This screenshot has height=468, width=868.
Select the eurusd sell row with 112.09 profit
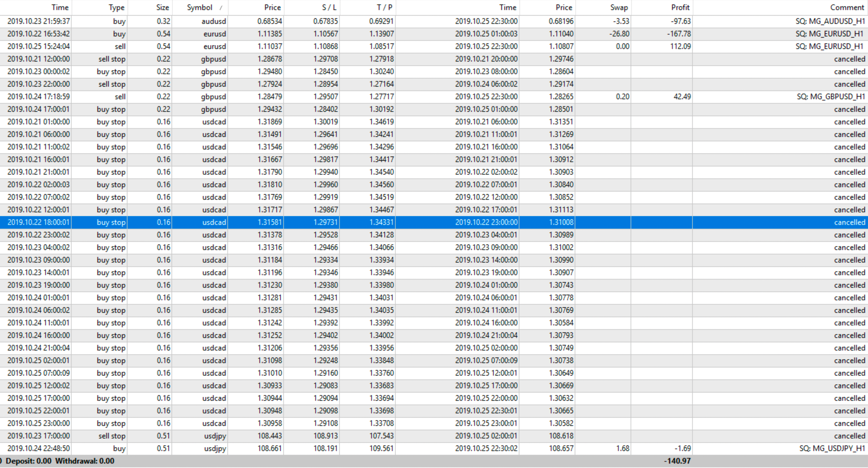point(214,46)
